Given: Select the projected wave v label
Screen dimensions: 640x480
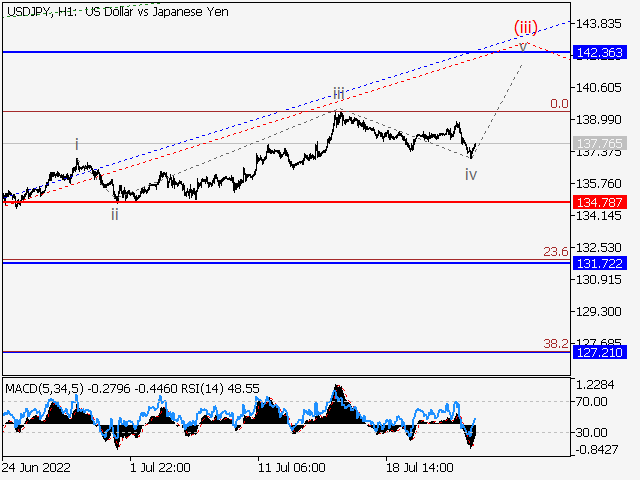Looking at the screenshot, I should (x=522, y=46).
